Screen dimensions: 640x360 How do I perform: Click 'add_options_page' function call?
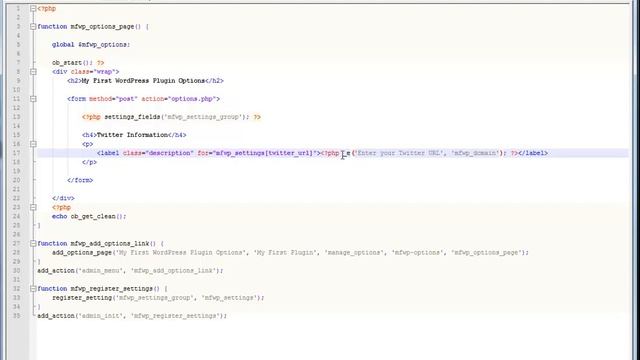coord(82,253)
